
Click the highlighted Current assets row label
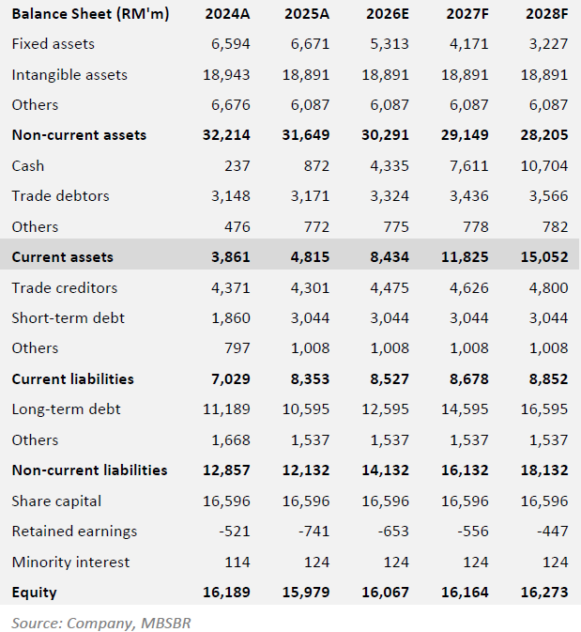click(62, 257)
